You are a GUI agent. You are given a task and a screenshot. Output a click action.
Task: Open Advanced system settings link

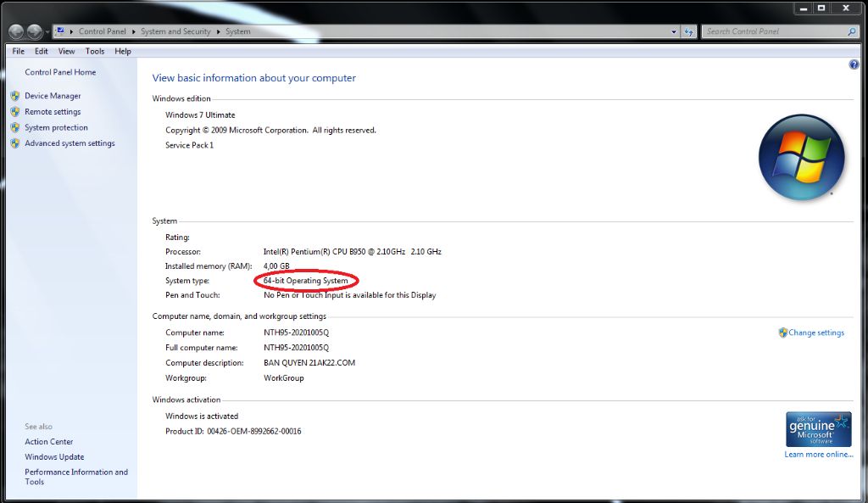pos(70,143)
